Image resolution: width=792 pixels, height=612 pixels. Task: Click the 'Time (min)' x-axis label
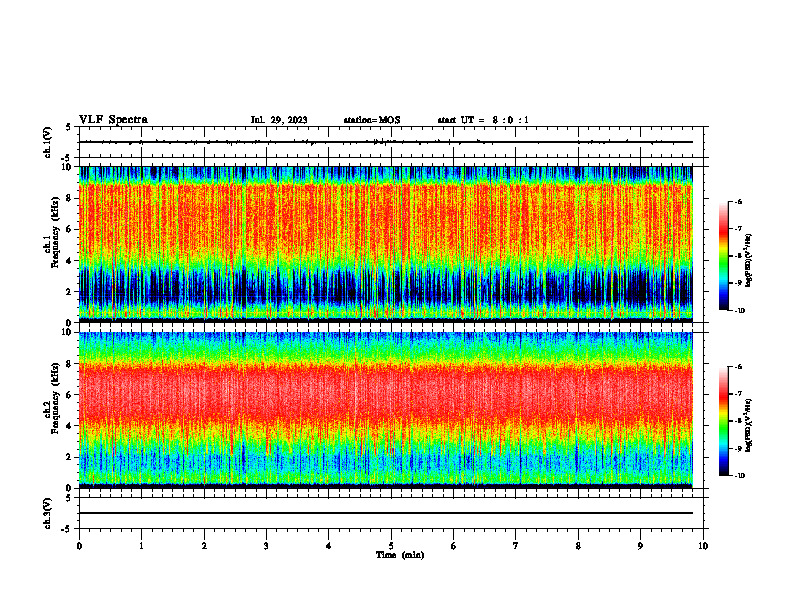coord(400,555)
